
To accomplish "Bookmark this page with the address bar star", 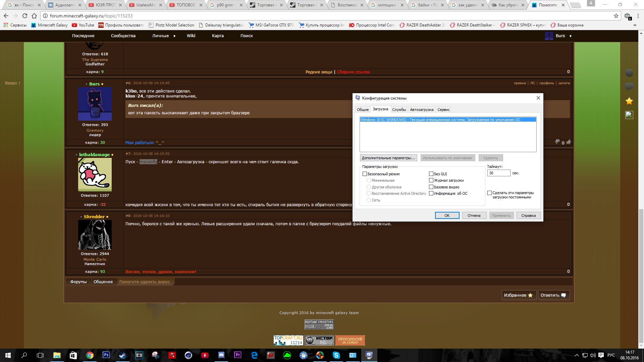I will [x=616, y=16].
